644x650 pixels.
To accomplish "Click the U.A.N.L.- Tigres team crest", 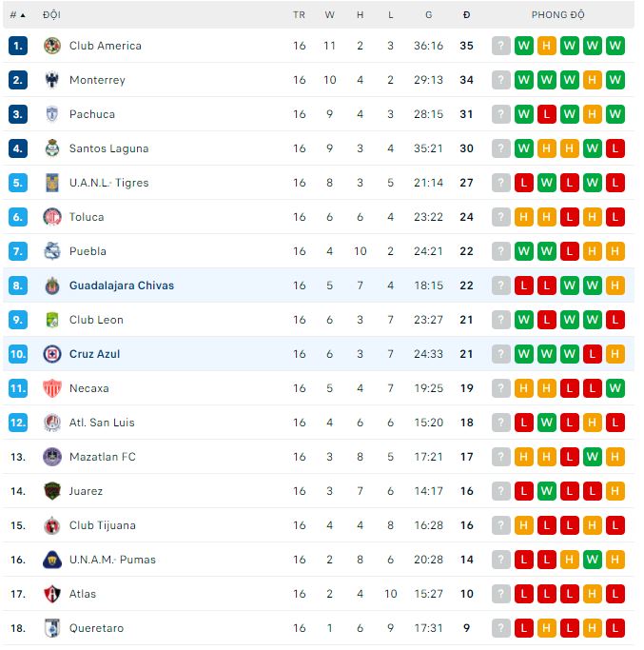I will click(52, 183).
